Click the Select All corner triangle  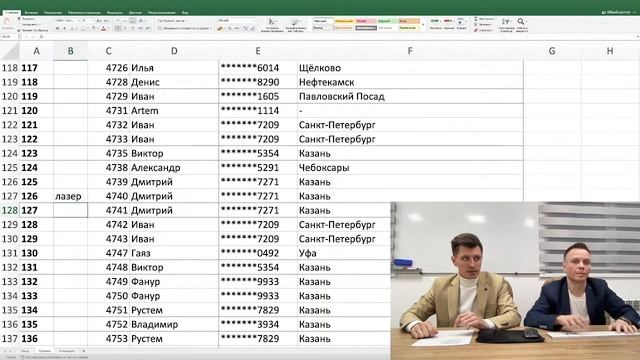[x=10, y=51]
